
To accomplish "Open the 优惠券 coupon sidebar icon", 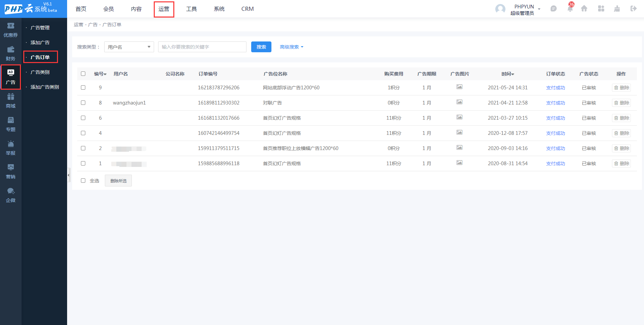I will click(x=11, y=30).
